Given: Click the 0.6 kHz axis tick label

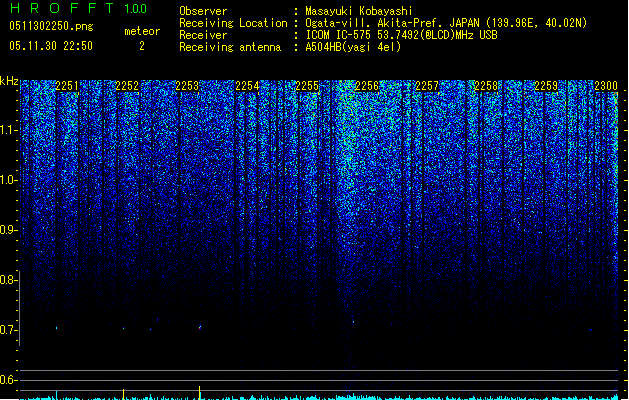Looking at the screenshot, I should [9, 380].
